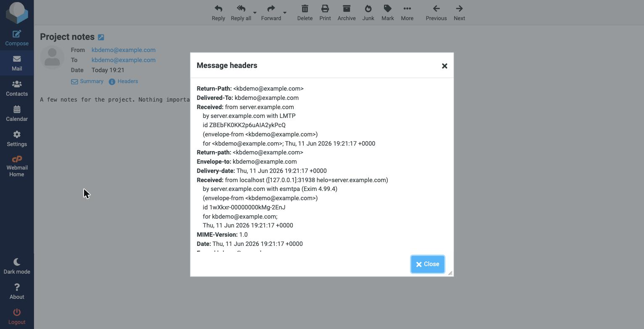Mark message as Junk
Screen dimensions: 644x329
coord(368,13)
